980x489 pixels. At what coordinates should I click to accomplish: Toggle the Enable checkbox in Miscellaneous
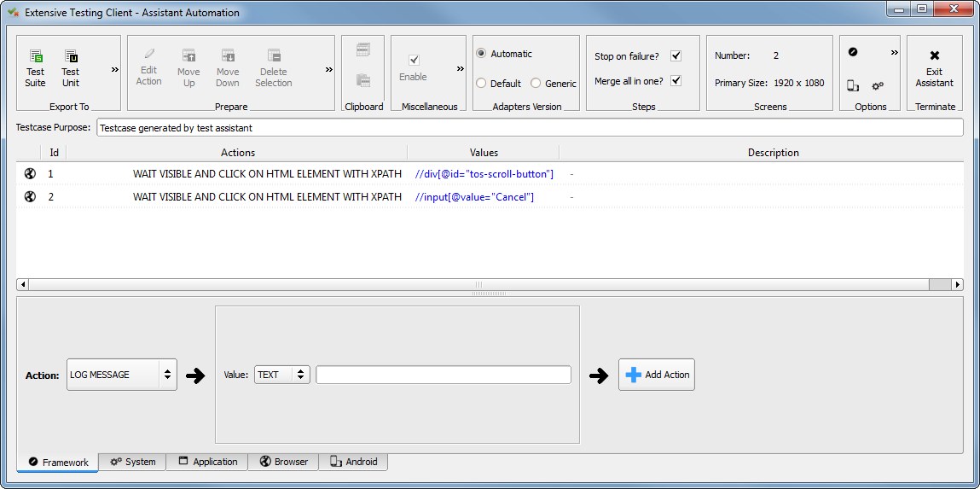414,60
